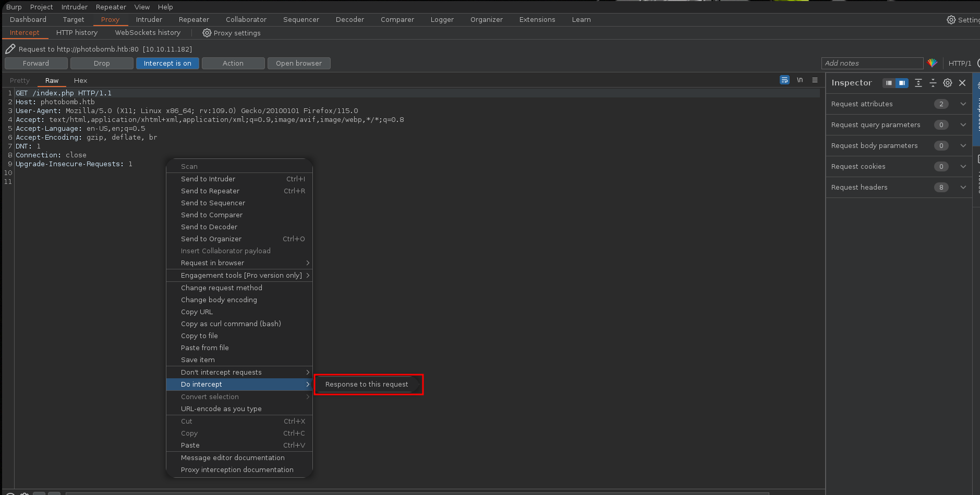Open Inspector settings gear
The width and height of the screenshot is (980, 495).
(948, 83)
